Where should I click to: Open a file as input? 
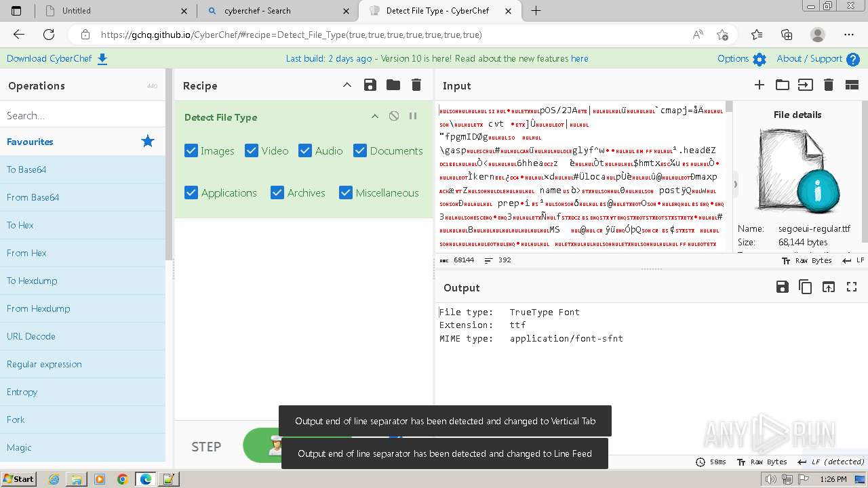pos(805,85)
